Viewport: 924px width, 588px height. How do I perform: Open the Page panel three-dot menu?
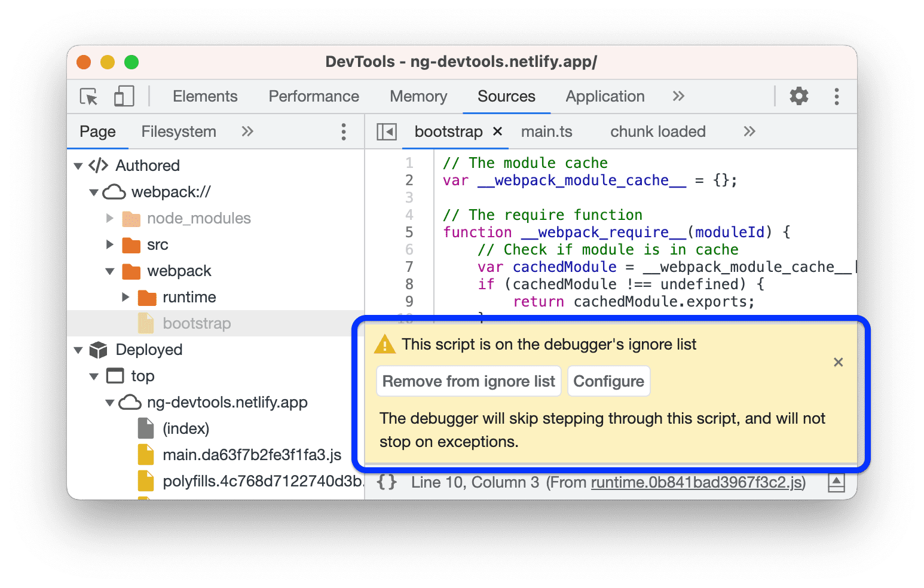click(x=344, y=131)
